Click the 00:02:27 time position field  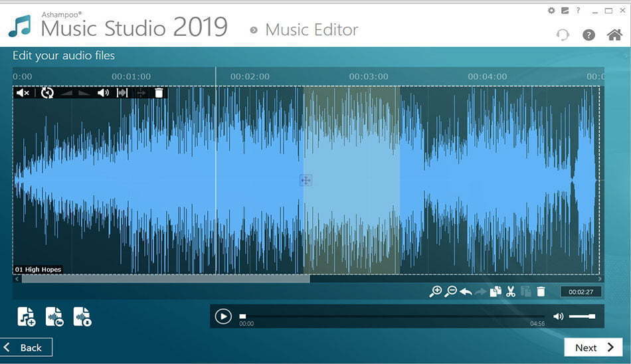(x=581, y=292)
